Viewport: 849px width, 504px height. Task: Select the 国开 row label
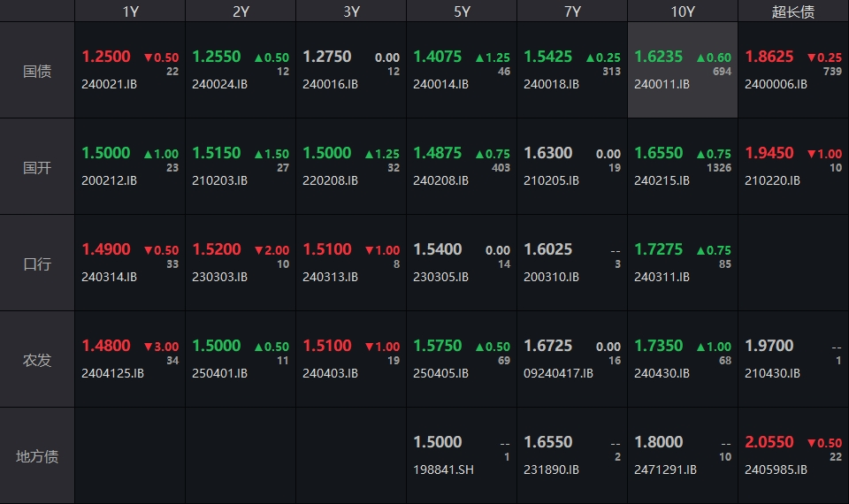[37, 167]
